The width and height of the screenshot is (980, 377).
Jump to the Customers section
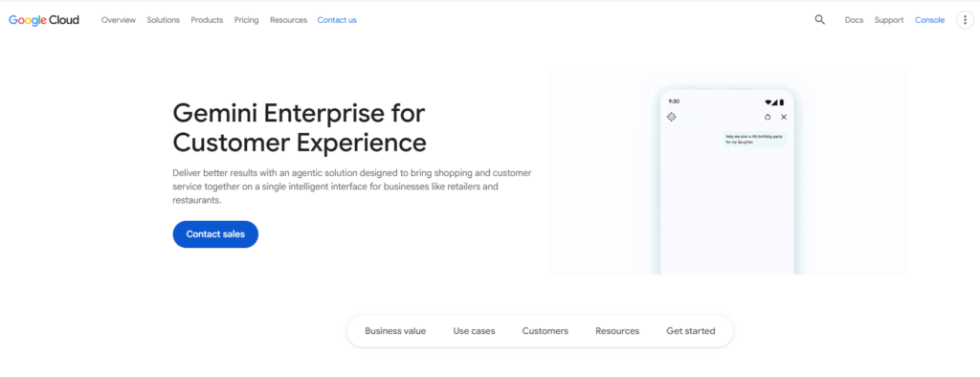click(545, 331)
